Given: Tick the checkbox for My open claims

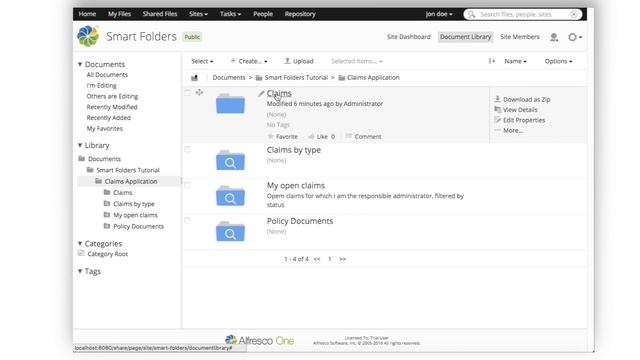Looking at the screenshot, I should coord(187,185).
